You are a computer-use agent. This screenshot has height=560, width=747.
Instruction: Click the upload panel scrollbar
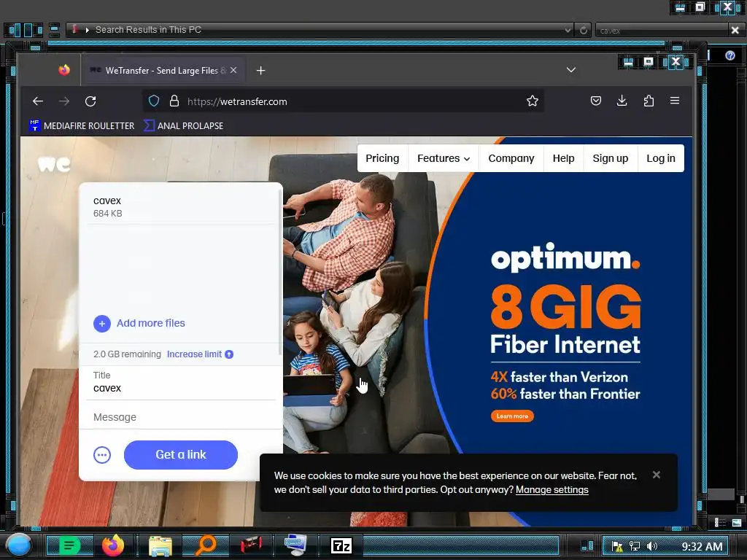coord(279,271)
